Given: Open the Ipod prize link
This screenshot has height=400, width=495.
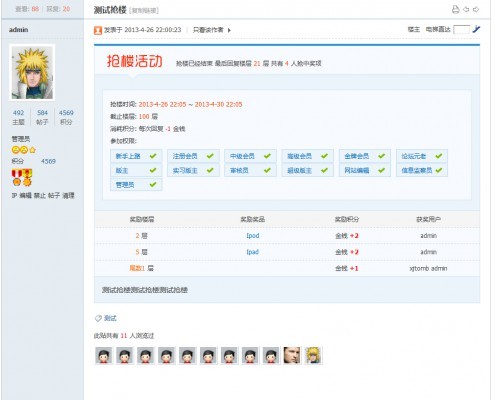Looking at the screenshot, I should [253, 236].
